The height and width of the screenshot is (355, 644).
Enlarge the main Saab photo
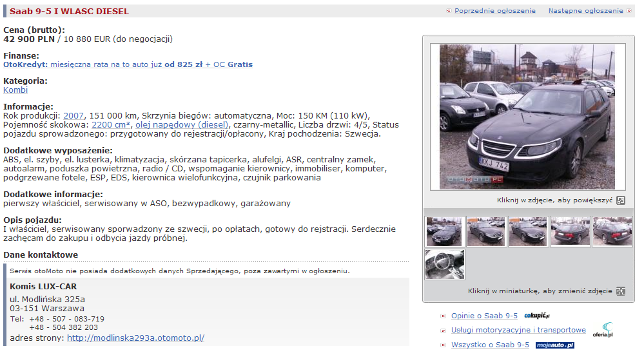click(527, 117)
